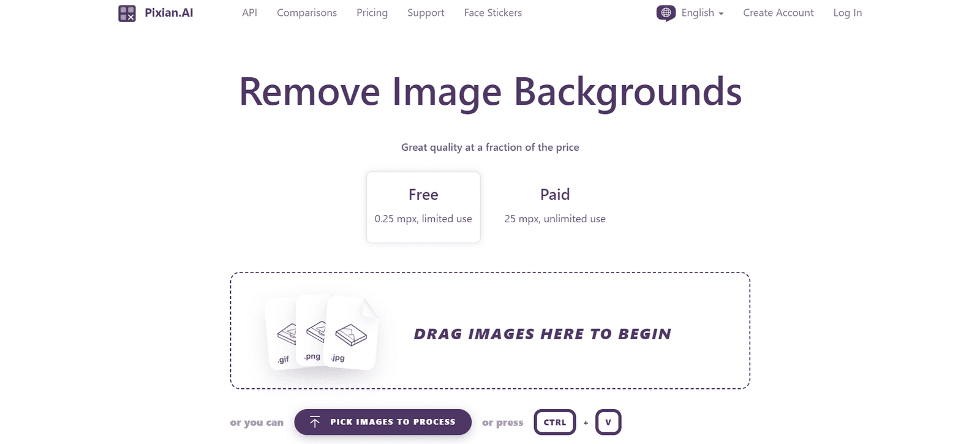Select the Free plan option
This screenshot has height=444, width=980.
(x=423, y=207)
